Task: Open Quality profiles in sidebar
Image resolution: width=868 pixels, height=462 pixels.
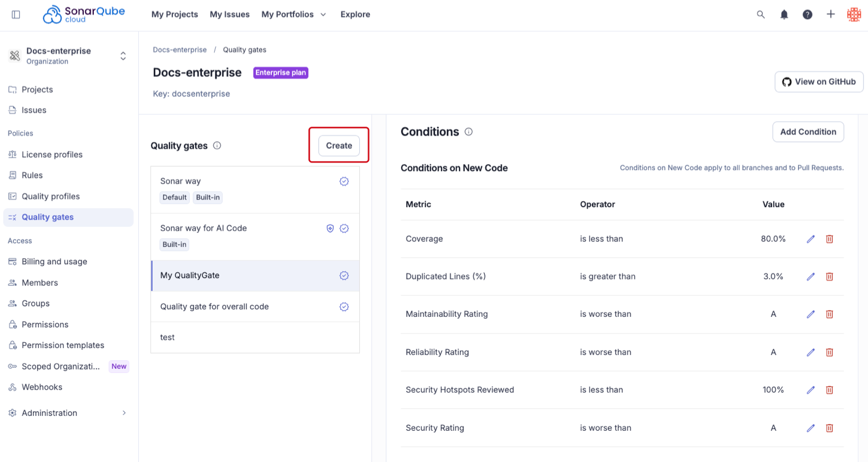Action: (x=68, y=196)
